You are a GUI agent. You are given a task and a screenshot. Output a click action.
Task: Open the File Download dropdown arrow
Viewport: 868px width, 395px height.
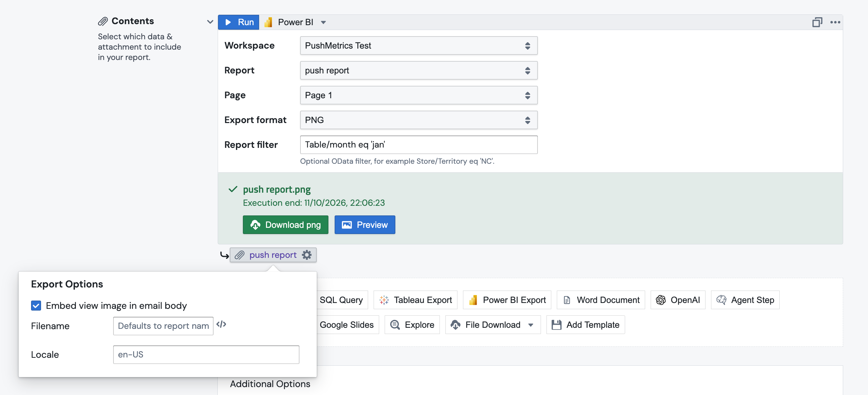click(531, 325)
